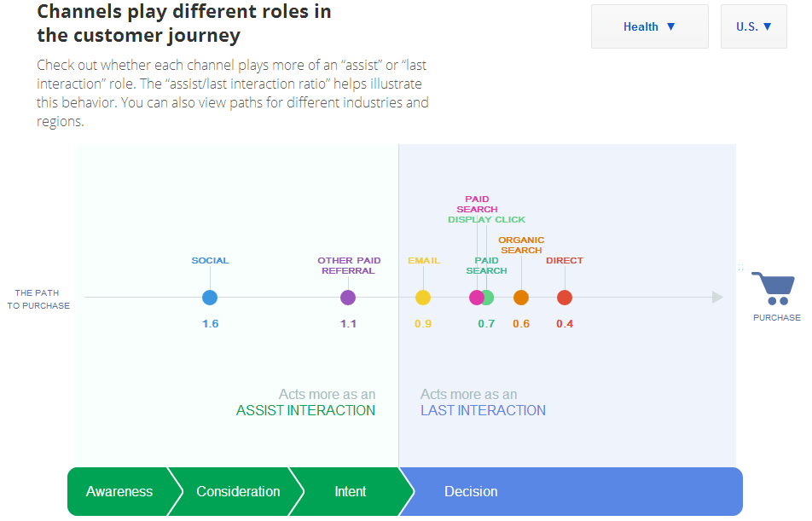Select the Consideration stage tab

pyautogui.click(x=238, y=491)
